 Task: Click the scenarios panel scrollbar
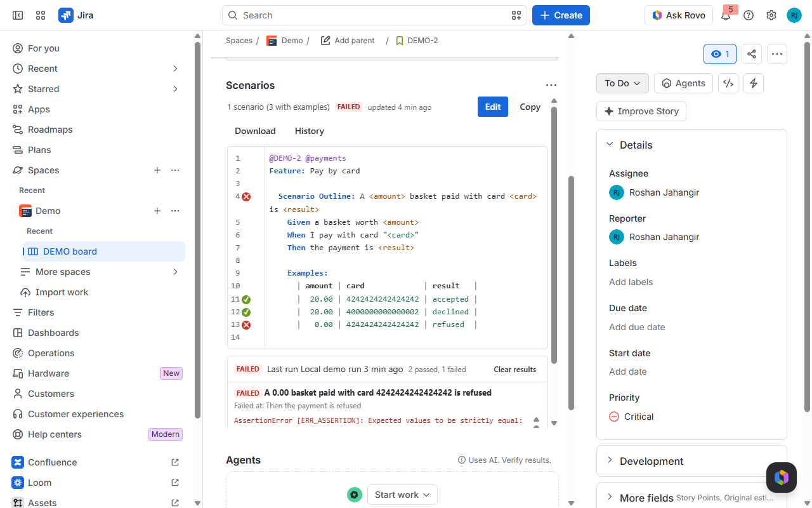pos(554,235)
